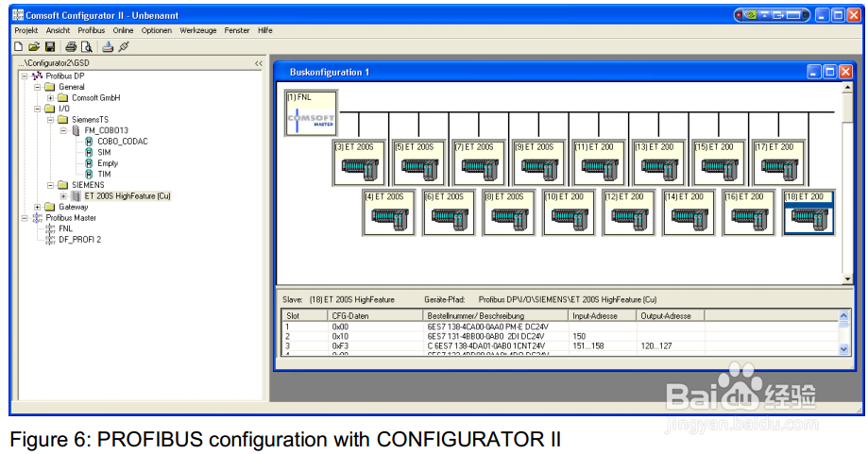Click slot table scrollbar down arrow
The height and width of the screenshot is (454, 868).
click(843, 349)
